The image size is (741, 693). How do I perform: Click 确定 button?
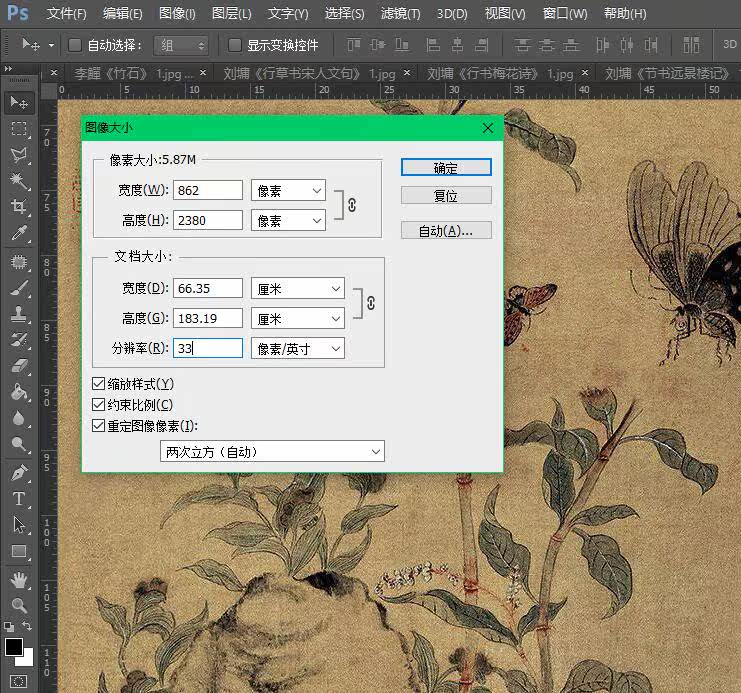point(446,167)
